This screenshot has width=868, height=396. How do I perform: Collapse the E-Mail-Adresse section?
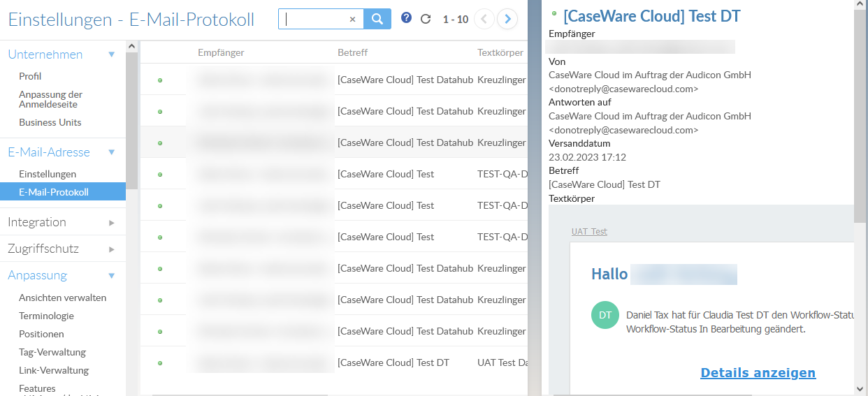pos(112,152)
